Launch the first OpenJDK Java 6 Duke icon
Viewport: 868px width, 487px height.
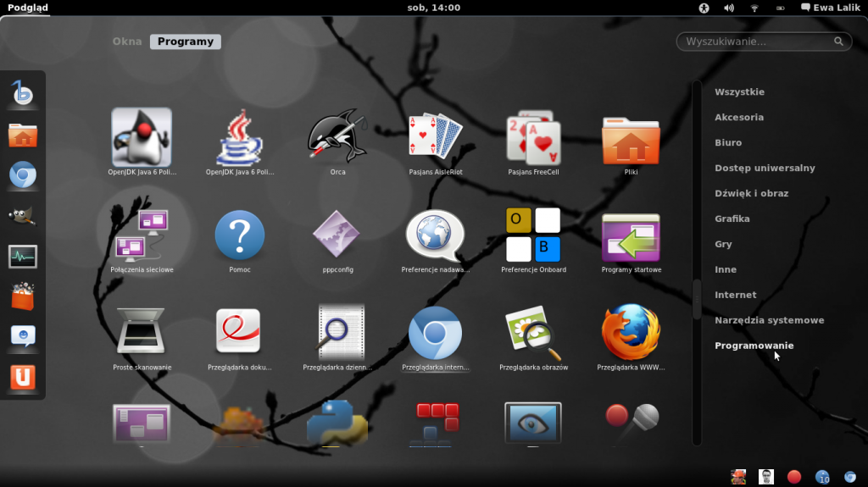[142, 137]
